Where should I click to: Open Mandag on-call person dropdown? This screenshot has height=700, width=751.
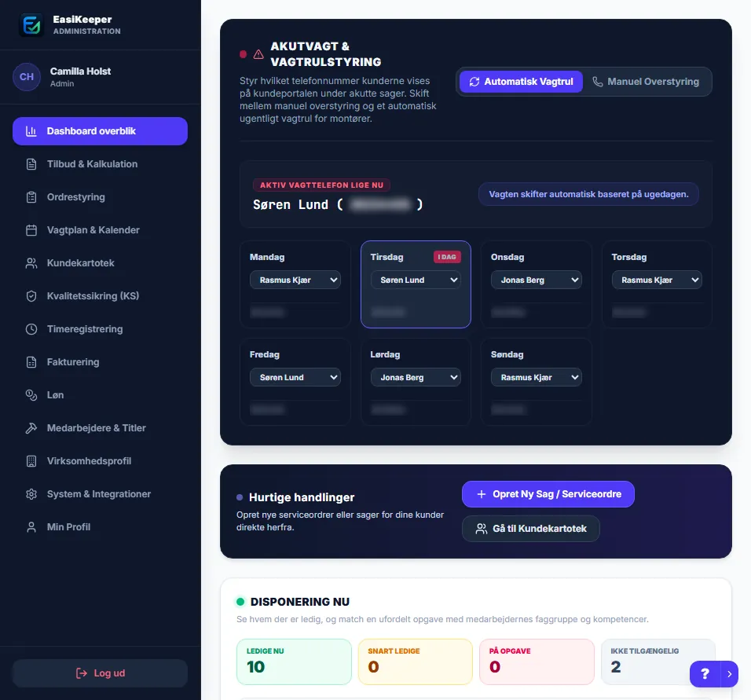(x=295, y=280)
